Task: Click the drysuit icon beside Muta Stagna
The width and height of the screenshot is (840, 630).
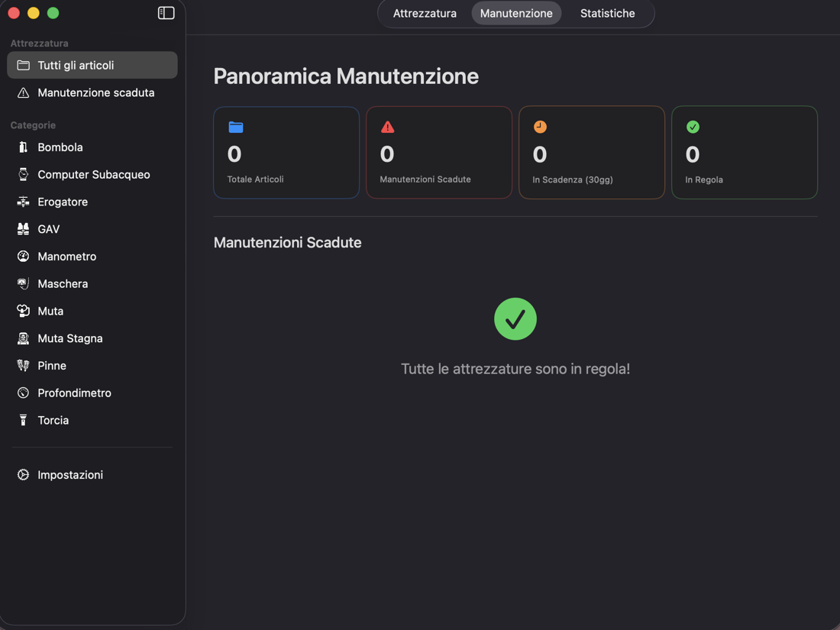Action: coord(23,338)
